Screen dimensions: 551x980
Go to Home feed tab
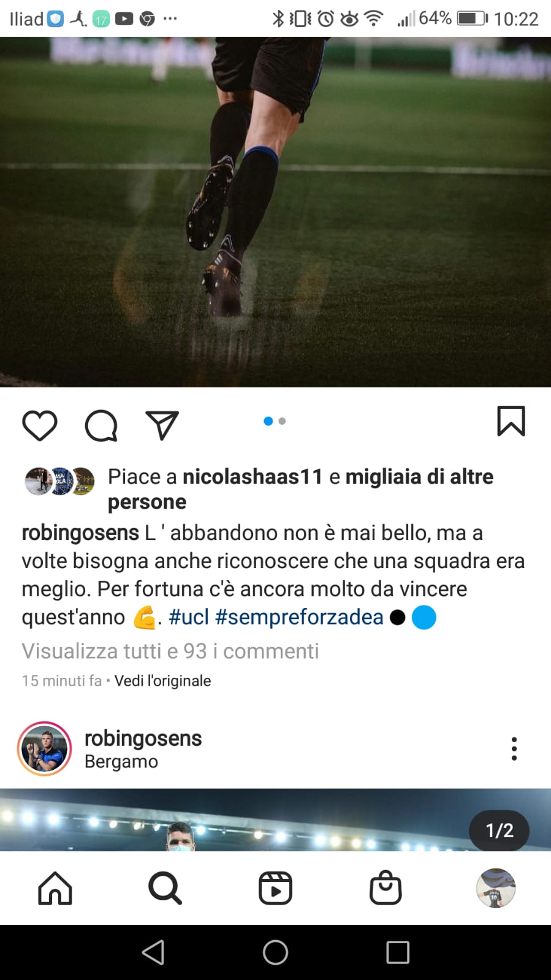(55, 888)
